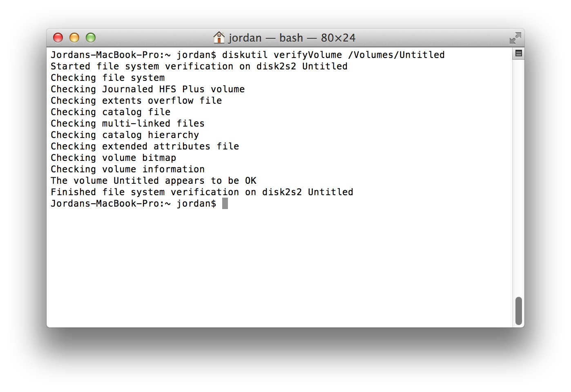Click the window title 'jordan — bash — 80×24'
The width and height of the screenshot is (571, 392).
point(292,38)
